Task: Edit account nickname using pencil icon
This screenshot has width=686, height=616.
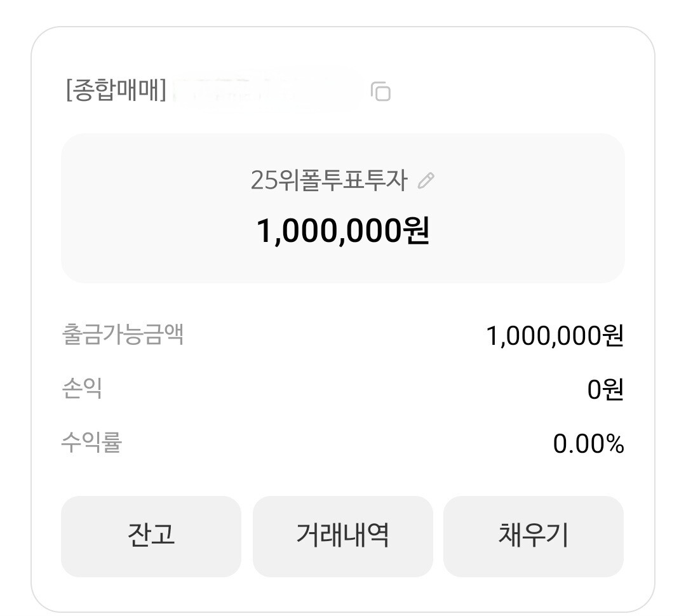Action: point(426,180)
